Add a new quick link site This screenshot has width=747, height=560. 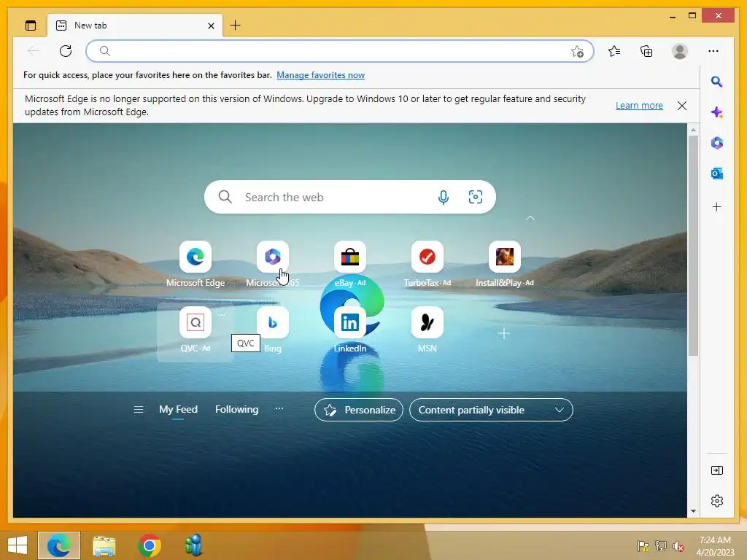coord(504,333)
